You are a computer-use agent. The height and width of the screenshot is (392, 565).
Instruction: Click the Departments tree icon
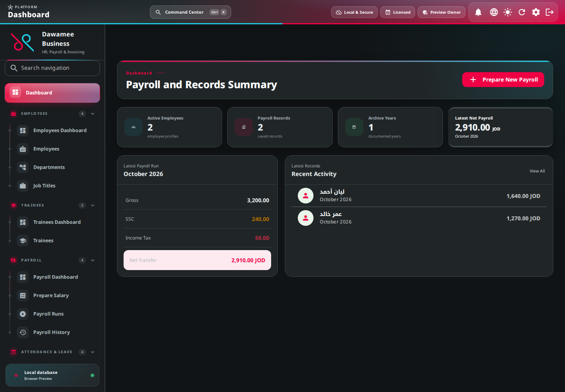click(x=23, y=167)
